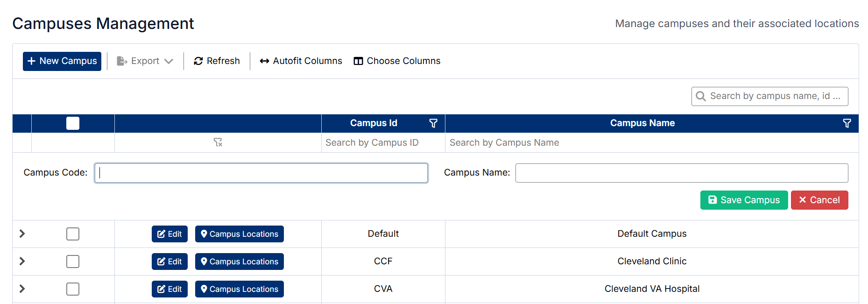Image resolution: width=868 pixels, height=304 pixels.
Task: Clear filters icon in the filter row
Action: pos(218,142)
